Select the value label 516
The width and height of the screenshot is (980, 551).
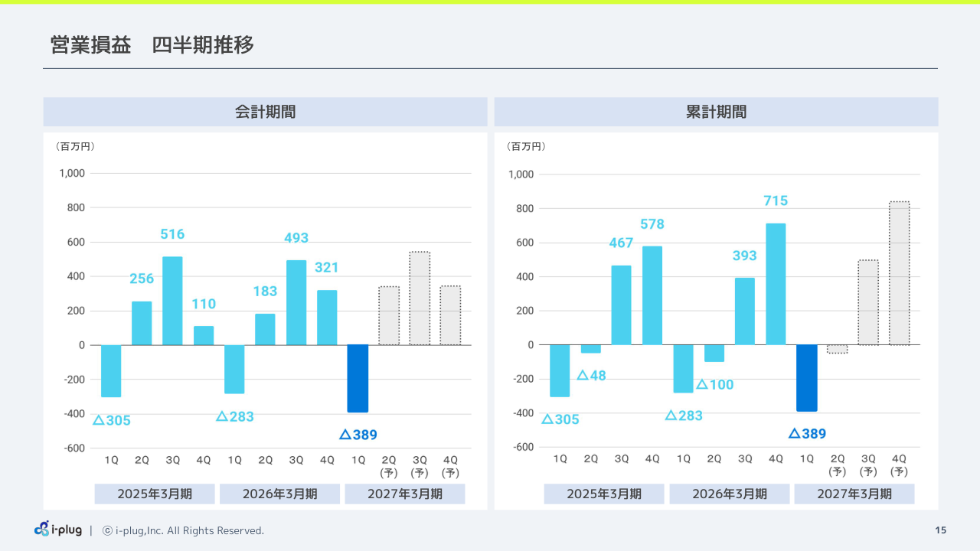(172, 234)
